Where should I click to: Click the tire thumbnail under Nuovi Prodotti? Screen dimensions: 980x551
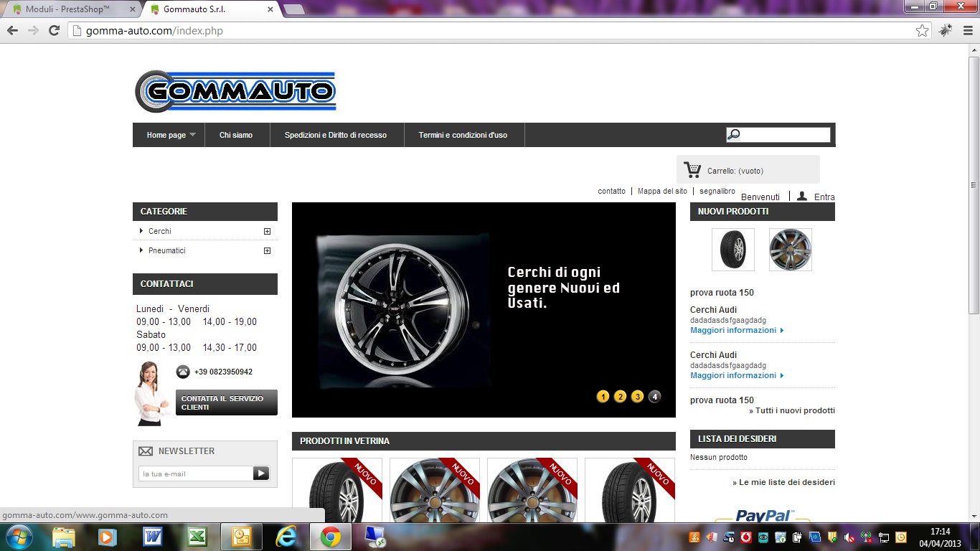[x=733, y=250]
